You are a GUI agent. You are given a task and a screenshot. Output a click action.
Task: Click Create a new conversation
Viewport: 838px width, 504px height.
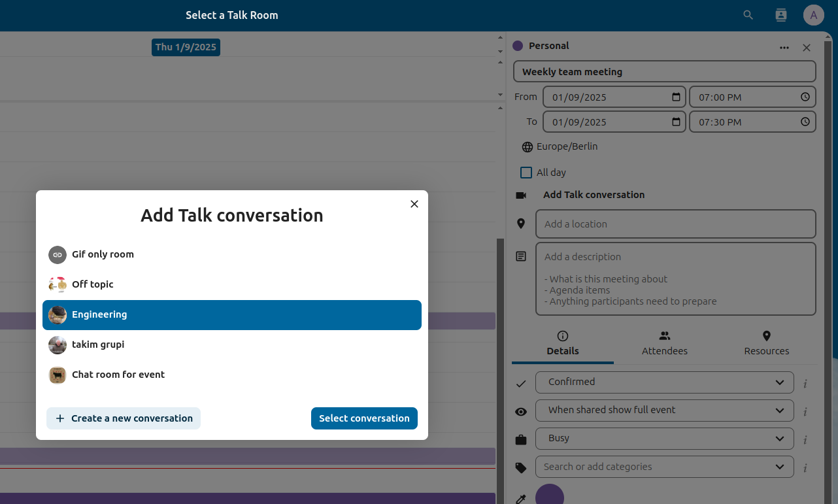123,418
